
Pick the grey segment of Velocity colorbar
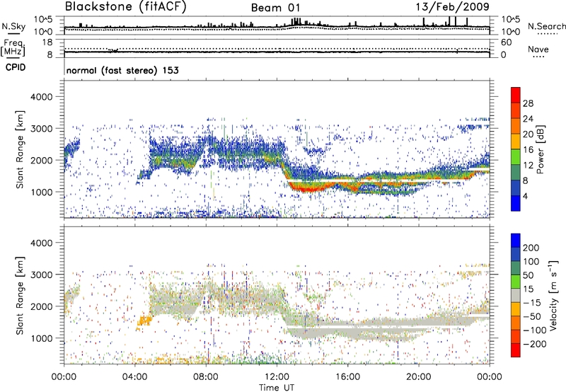(516, 295)
